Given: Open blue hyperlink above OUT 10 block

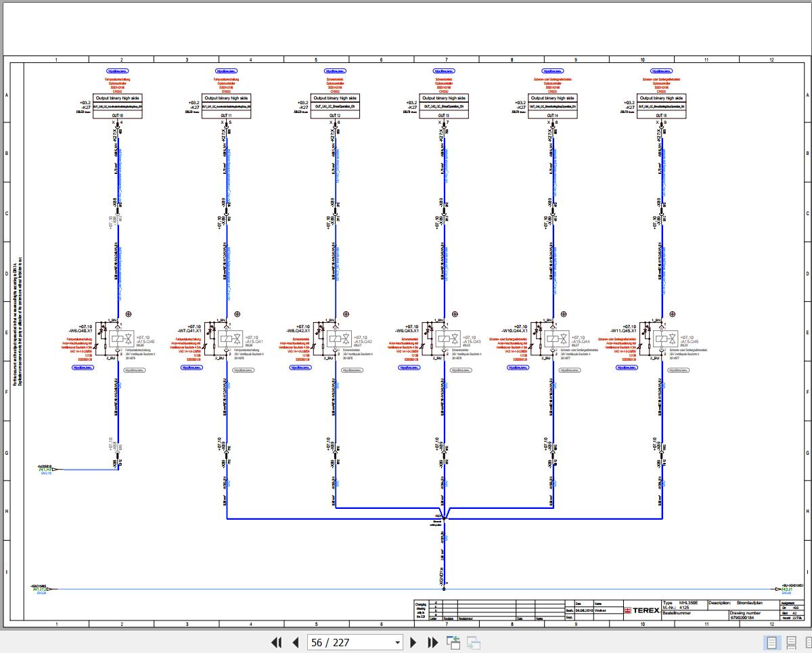Looking at the screenshot, I should (x=118, y=70).
